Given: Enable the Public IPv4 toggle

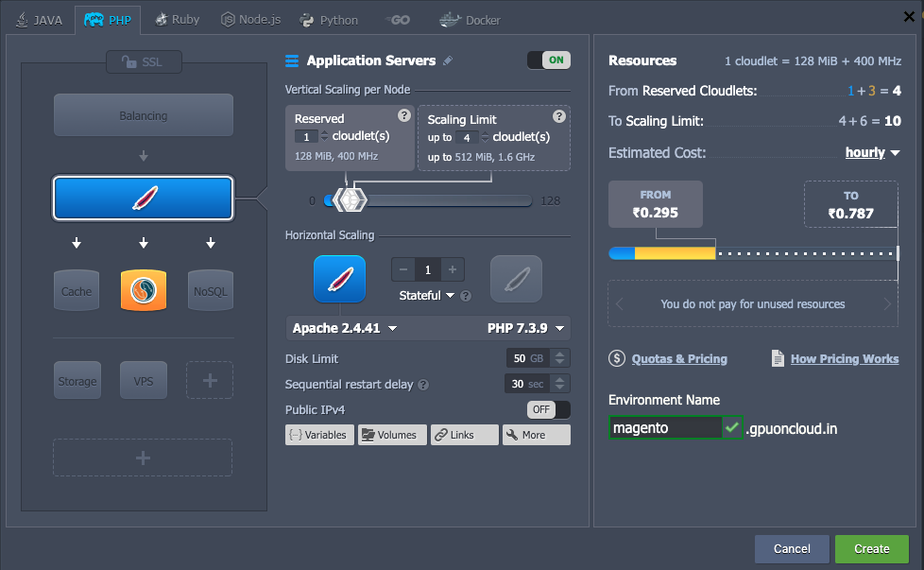Looking at the screenshot, I should coord(548,409).
